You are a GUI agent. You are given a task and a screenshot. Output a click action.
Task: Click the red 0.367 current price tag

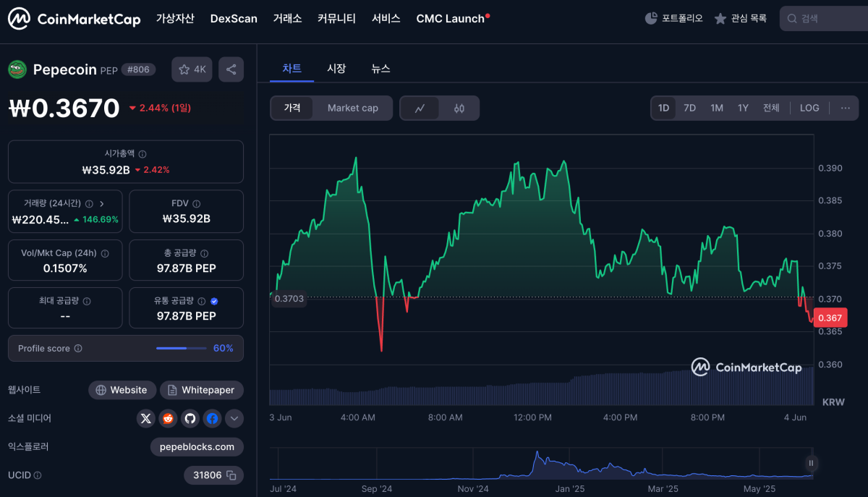tap(830, 318)
